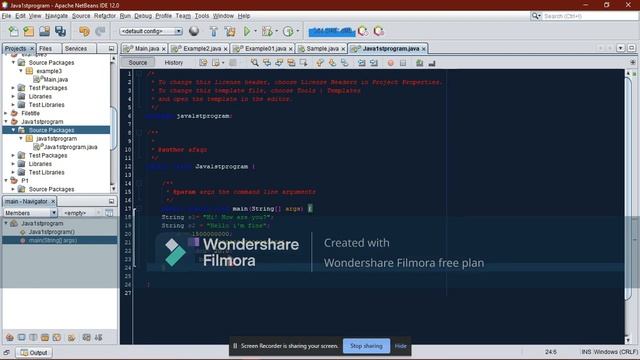Open the Refactor menu

coord(105,16)
